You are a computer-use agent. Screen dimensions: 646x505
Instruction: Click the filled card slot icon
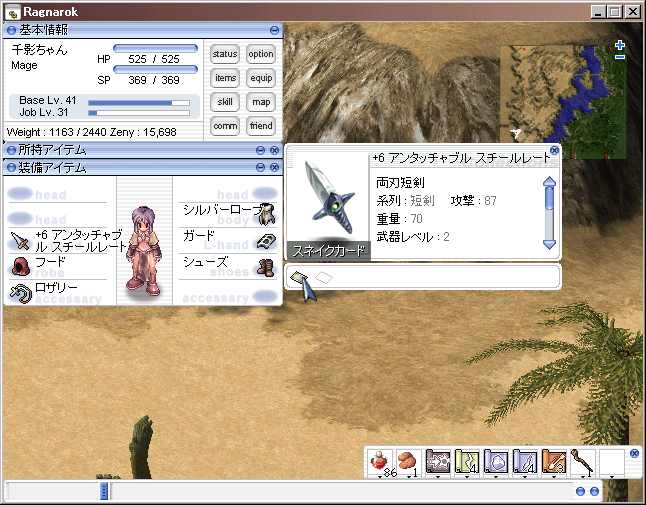click(299, 277)
